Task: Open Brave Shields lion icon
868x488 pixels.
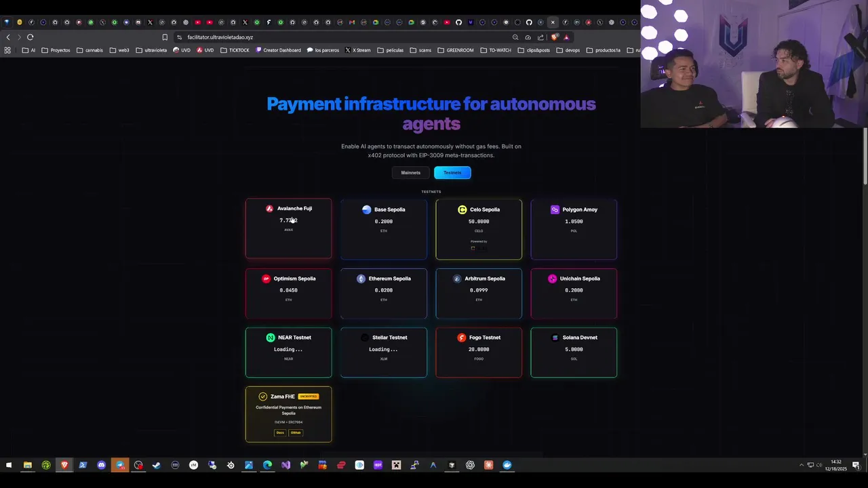Action: 555,37
